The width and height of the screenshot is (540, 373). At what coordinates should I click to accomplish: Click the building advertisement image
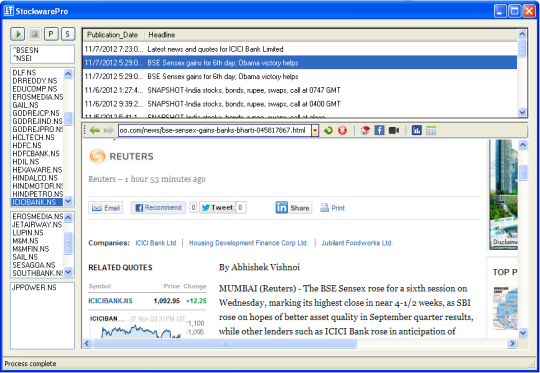503,194
